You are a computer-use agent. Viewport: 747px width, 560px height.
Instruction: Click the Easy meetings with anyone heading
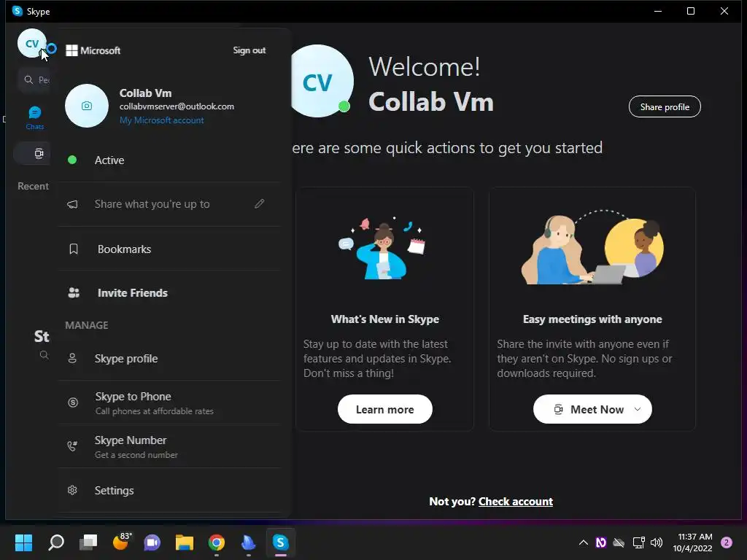592,319
